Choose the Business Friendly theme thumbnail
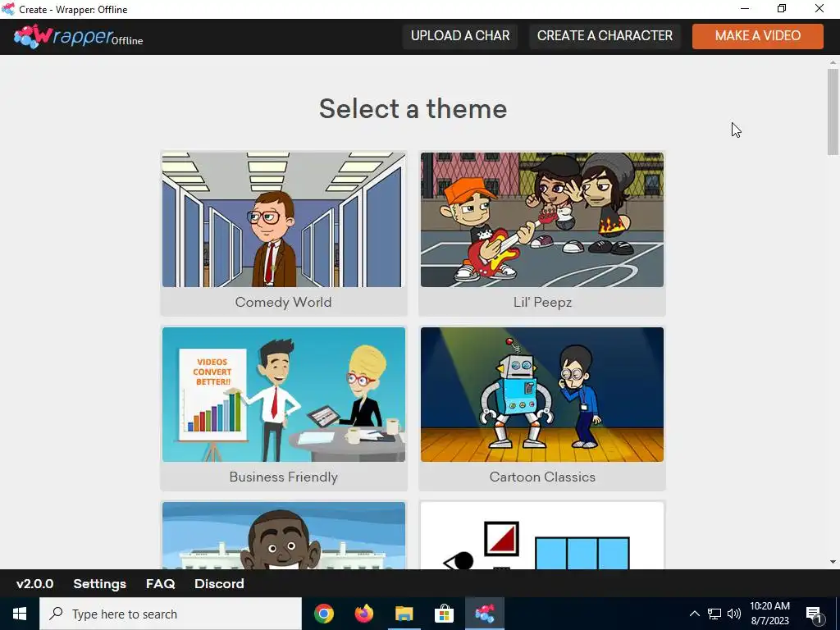The image size is (840, 630). coord(283,395)
